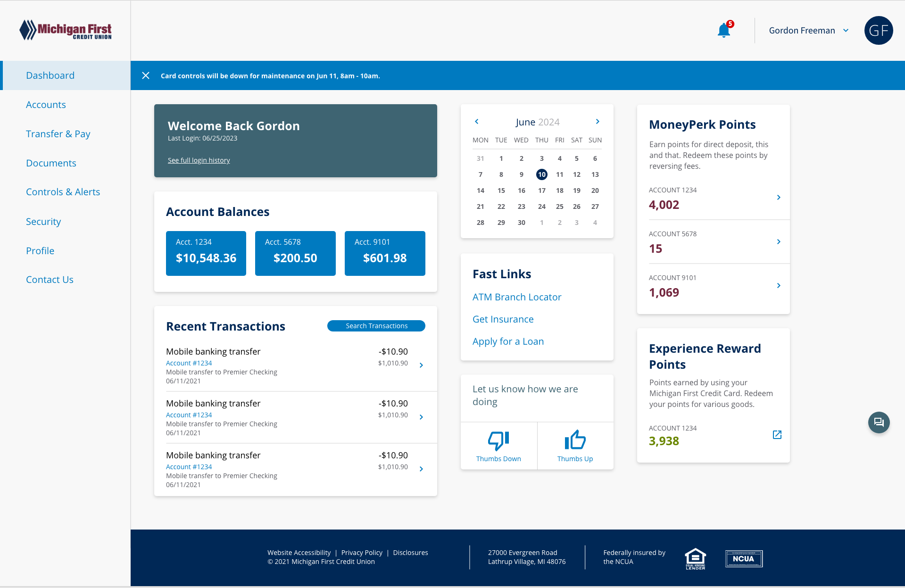This screenshot has height=588, width=905.
Task: Expand MoneyPerk Account 9101 points chevron
Action: click(779, 285)
